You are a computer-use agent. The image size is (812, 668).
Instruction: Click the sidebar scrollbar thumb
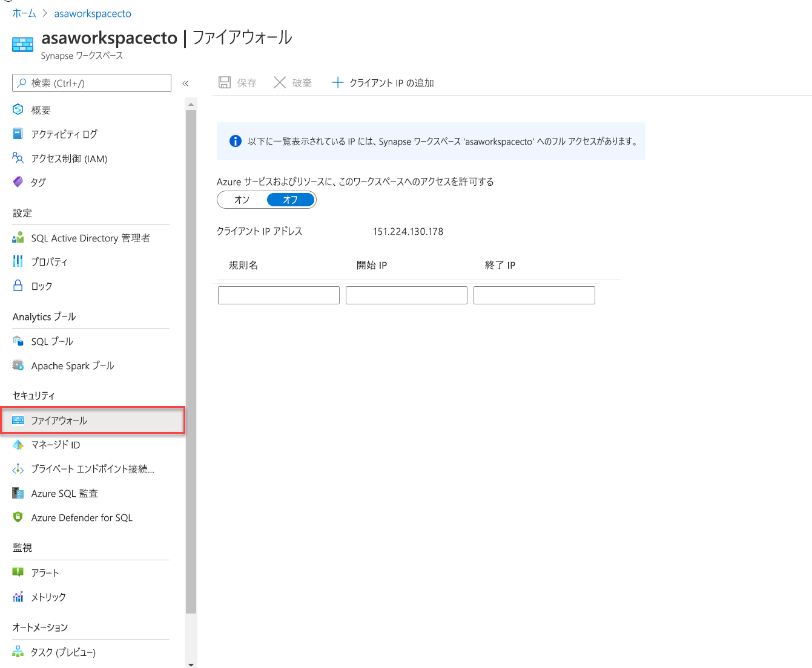(191, 362)
